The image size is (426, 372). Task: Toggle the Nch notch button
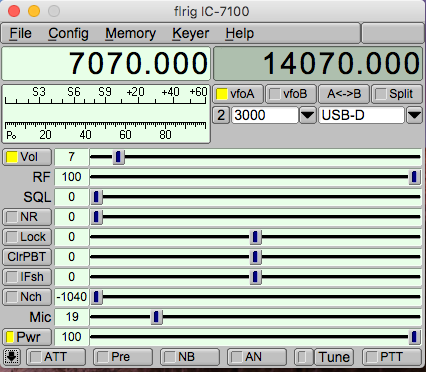coord(27,297)
